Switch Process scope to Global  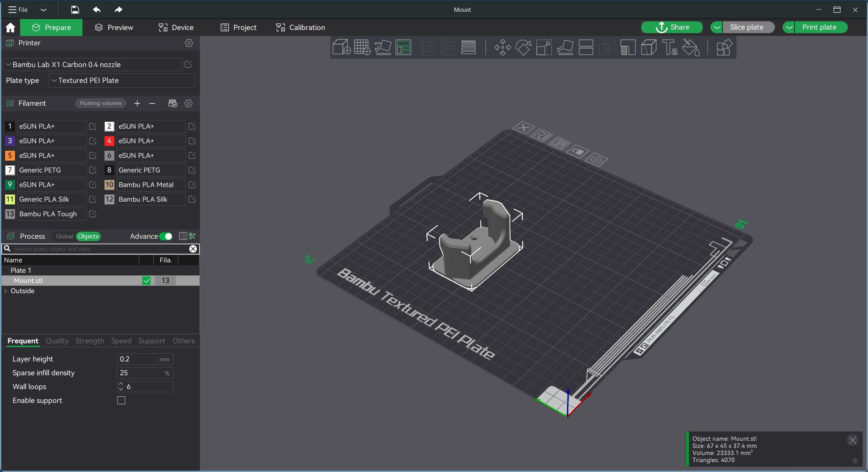click(x=64, y=236)
